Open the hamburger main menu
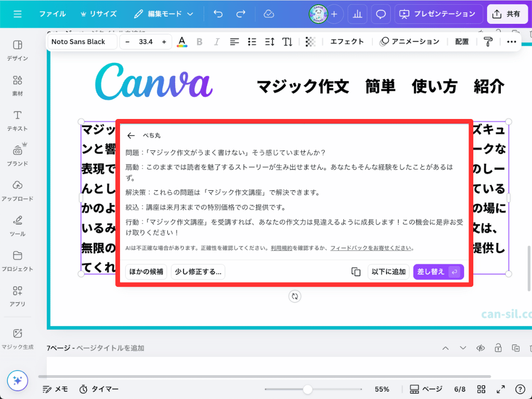The image size is (532, 399). tap(17, 14)
